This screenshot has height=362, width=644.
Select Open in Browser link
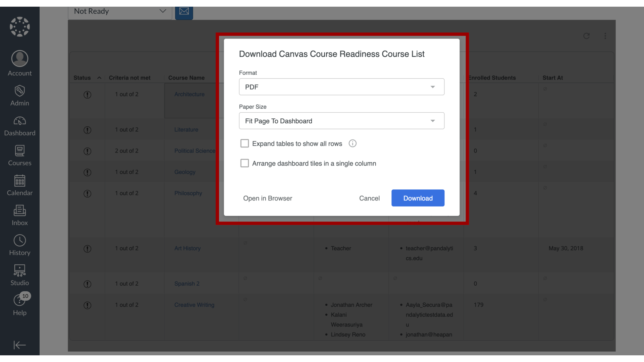[268, 198]
